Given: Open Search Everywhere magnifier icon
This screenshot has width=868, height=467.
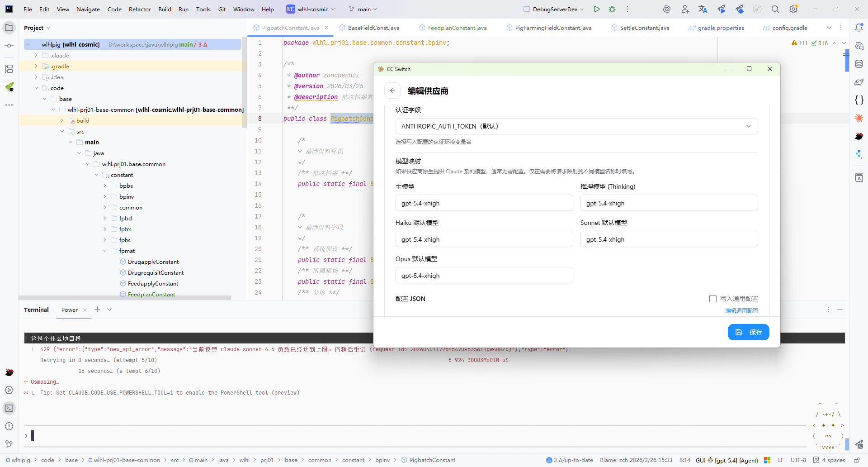Looking at the screenshot, I should click(775, 9).
